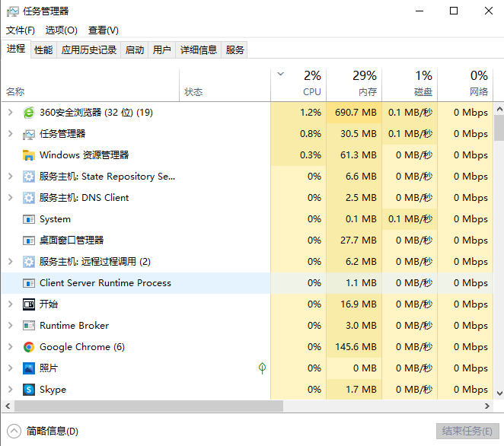Switch to the 详细信息 tab
The width and height of the screenshot is (504, 446).
pos(198,50)
